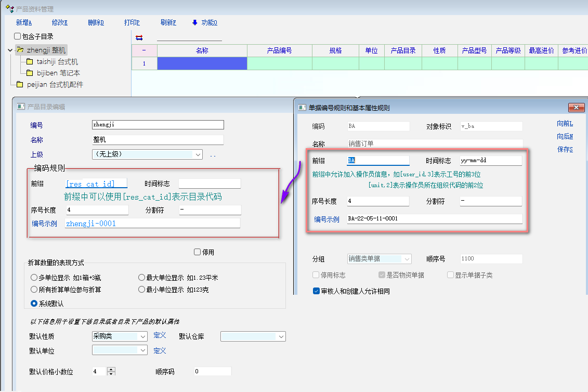The width and height of the screenshot is (588, 392).
Task: Click the 保存 link in right dialog
Action: (x=565, y=150)
